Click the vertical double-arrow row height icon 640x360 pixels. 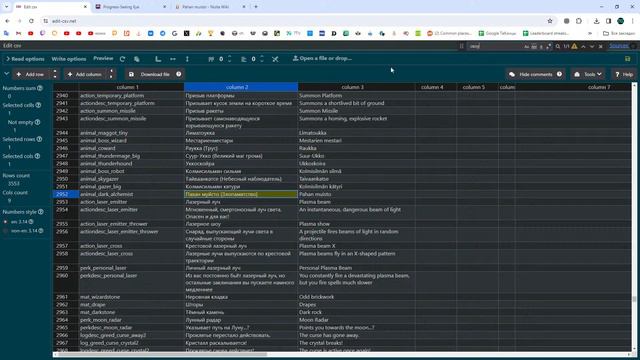[x=187, y=59]
